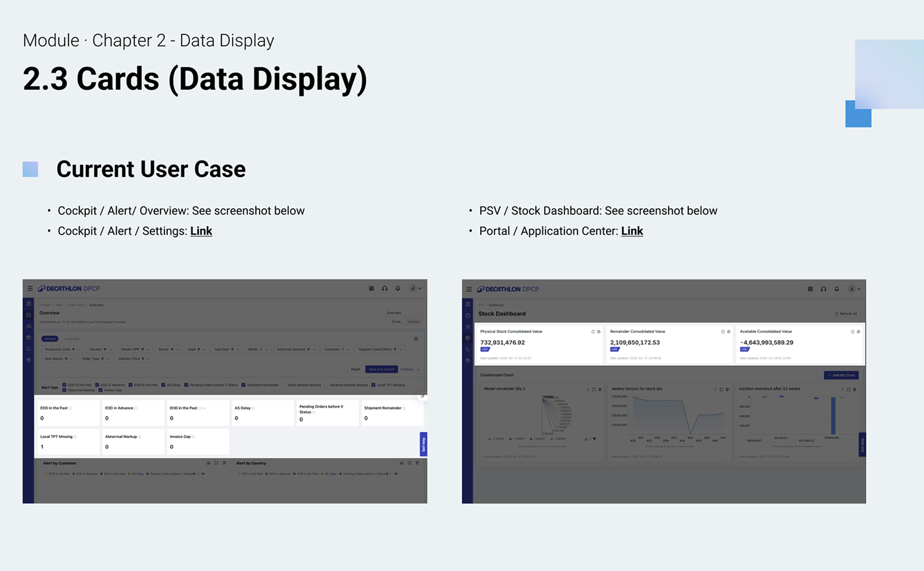Enlarge the Alert by Customer chart

tap(217, 463)
